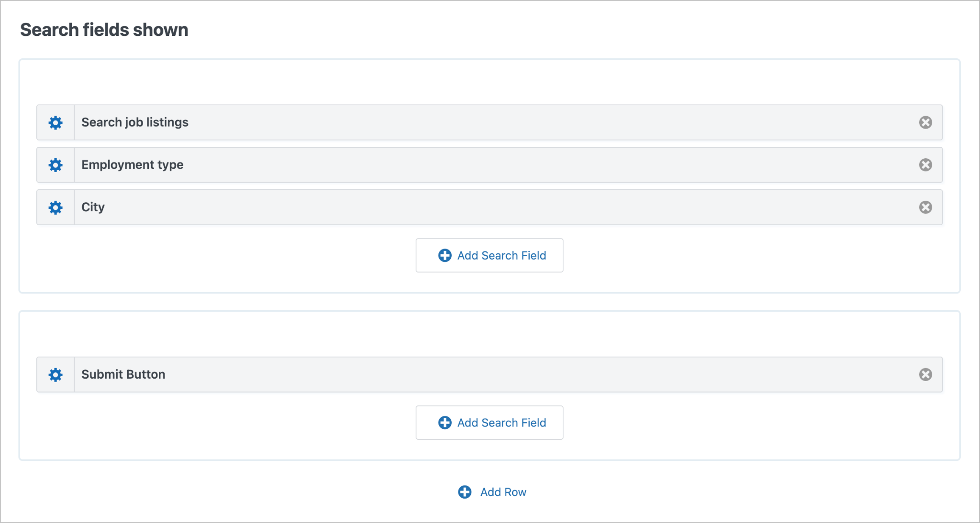Add a search field to the Submit Button row

[x=489, y=423]
